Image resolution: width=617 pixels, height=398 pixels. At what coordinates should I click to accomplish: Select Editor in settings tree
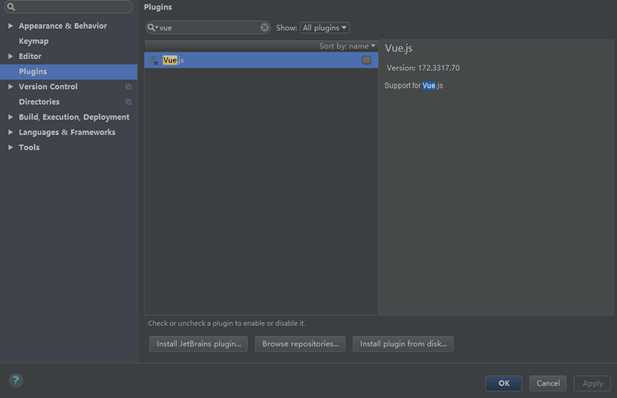(30, 56)
